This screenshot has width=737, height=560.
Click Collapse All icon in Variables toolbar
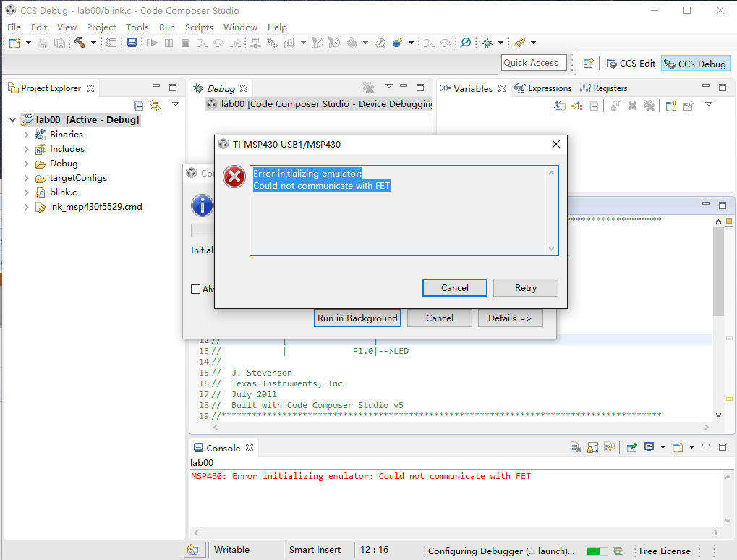point(594,106)
